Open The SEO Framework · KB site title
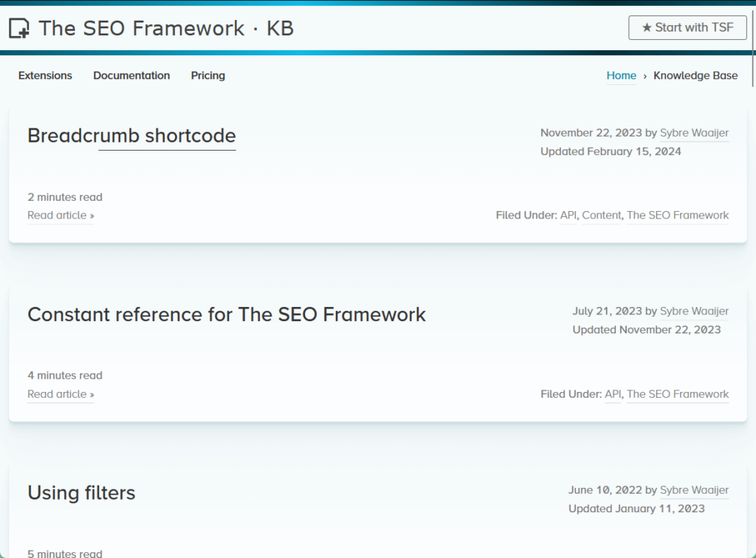Screen dimensions: 756x558 pyautogui.click(x=166, y=28)
